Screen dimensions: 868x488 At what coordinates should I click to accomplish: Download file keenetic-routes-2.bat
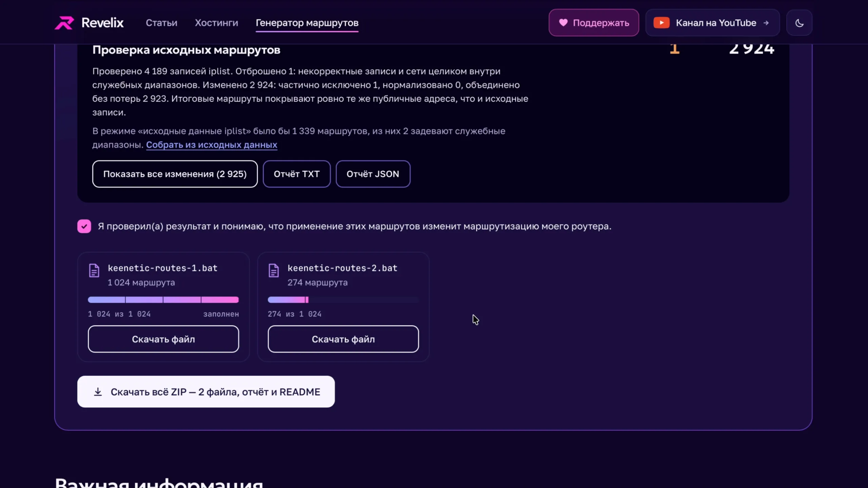343,339
